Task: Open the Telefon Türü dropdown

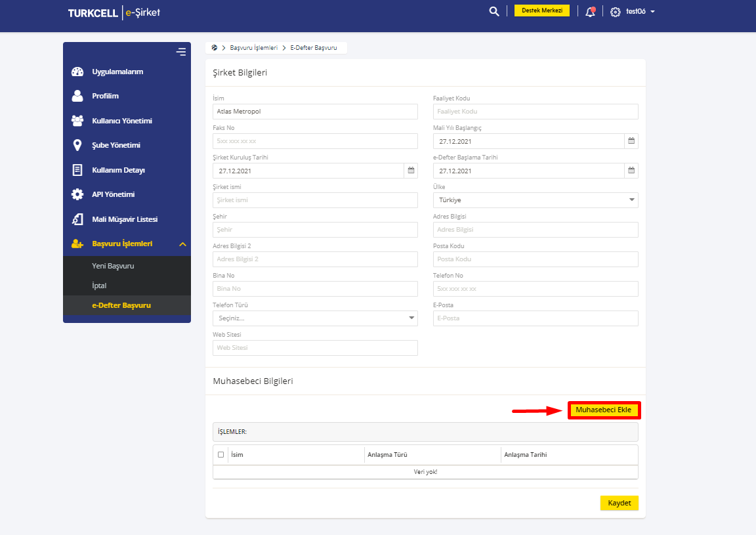Action: point(315,318)
